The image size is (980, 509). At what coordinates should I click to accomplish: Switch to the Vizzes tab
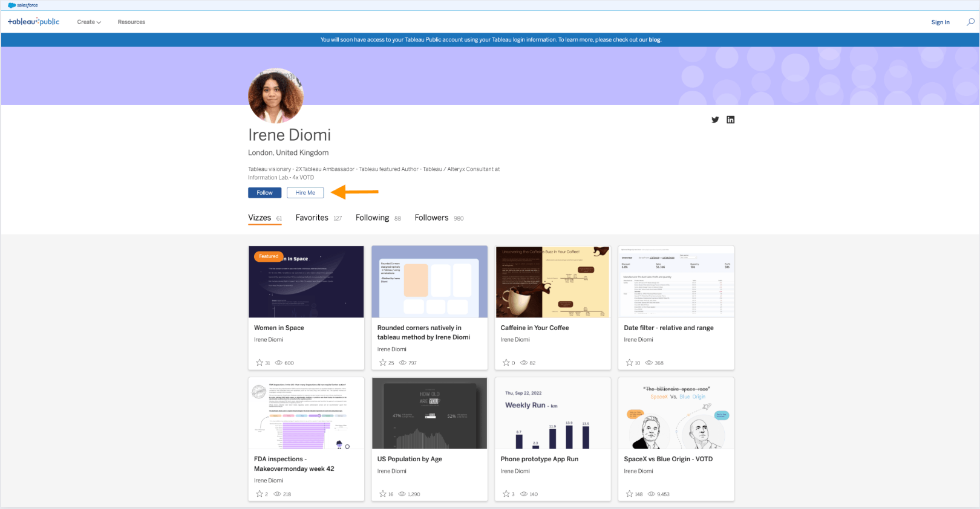coord(265,218)
